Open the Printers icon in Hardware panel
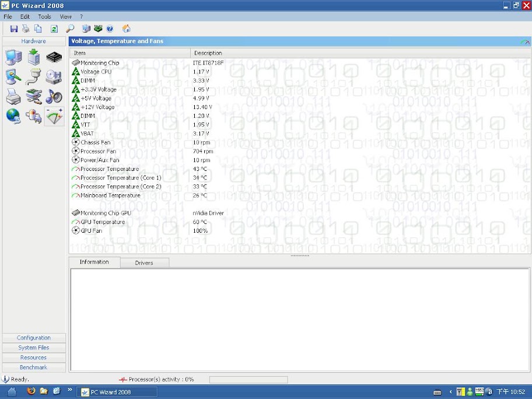The height and width of the screenshot is (399, 532). pos(13,97)
